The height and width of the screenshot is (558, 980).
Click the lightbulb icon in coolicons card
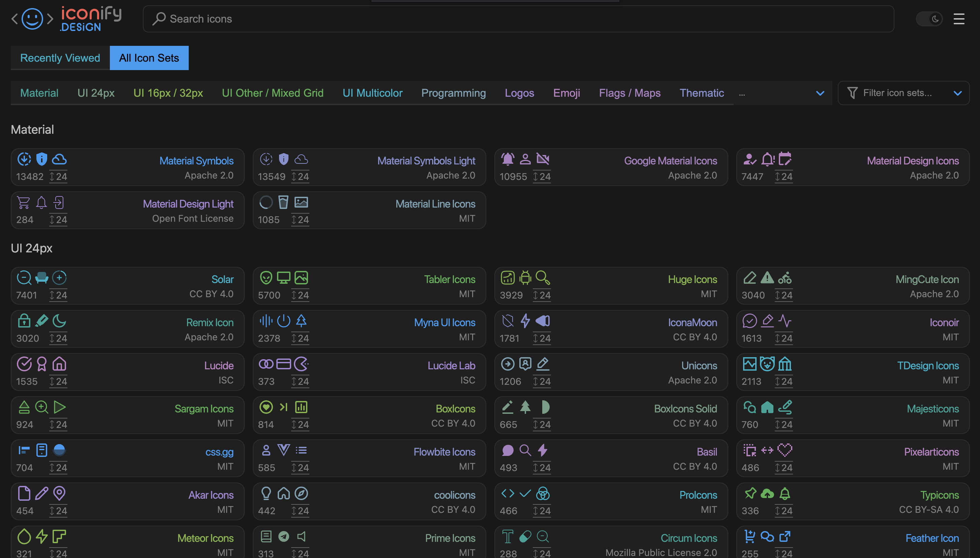(266, 494)
